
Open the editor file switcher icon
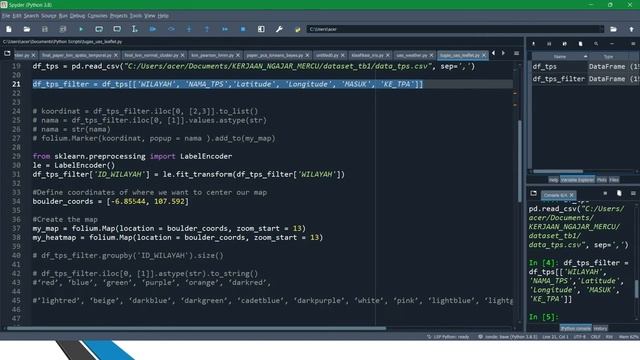pyautogui.click(x=7, y=53)
